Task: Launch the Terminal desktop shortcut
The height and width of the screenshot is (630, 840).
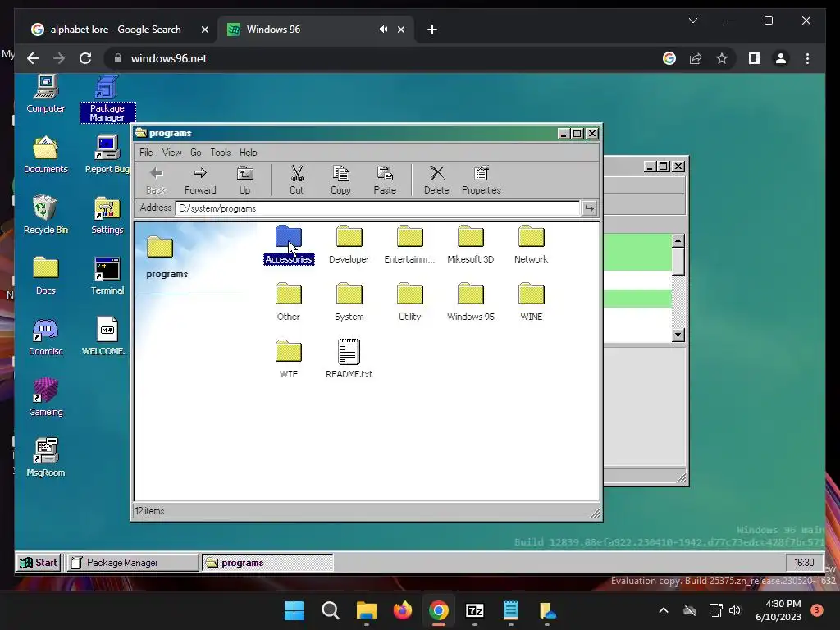Action: point(107,276)
